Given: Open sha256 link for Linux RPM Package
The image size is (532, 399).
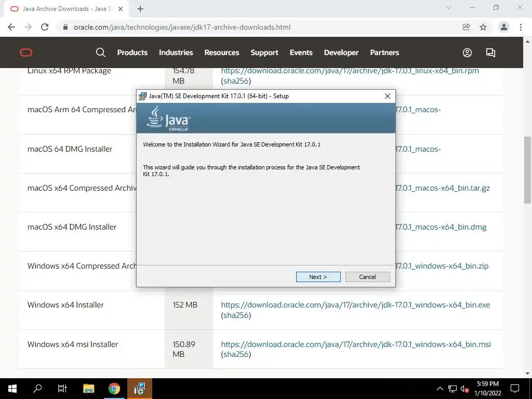Looking at the screenshot, I should (x=236, y=81).
